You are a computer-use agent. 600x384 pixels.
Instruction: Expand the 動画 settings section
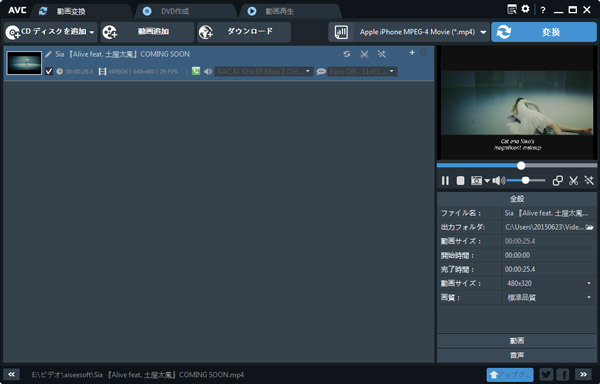pos(517,341)
